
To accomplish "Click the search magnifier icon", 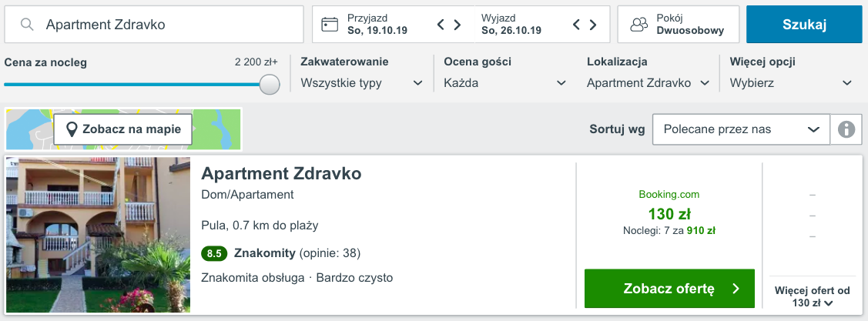I will coord(28,25).
